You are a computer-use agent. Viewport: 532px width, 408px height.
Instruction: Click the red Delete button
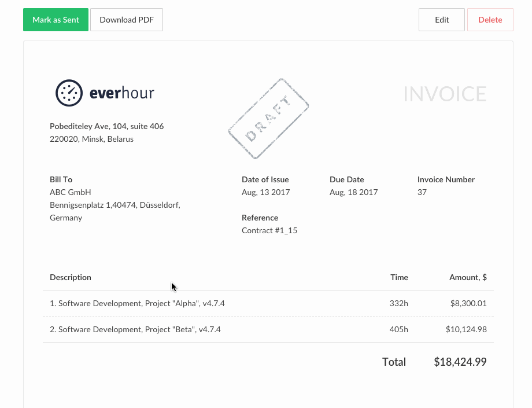[x=490, y=20]
